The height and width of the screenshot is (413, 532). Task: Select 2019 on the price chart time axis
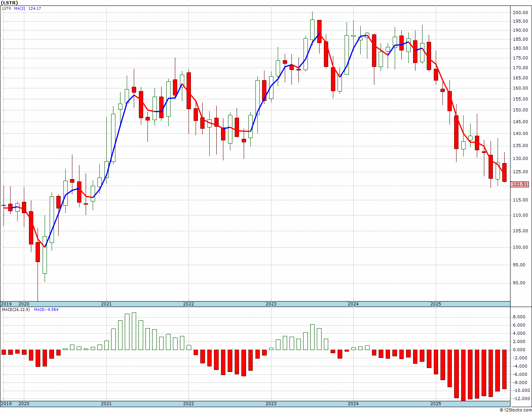coord(6,304)
